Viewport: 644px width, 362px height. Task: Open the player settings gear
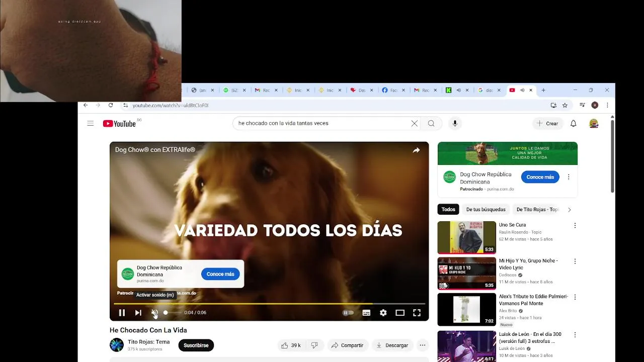pyautogui.click(x=383, y=313)
